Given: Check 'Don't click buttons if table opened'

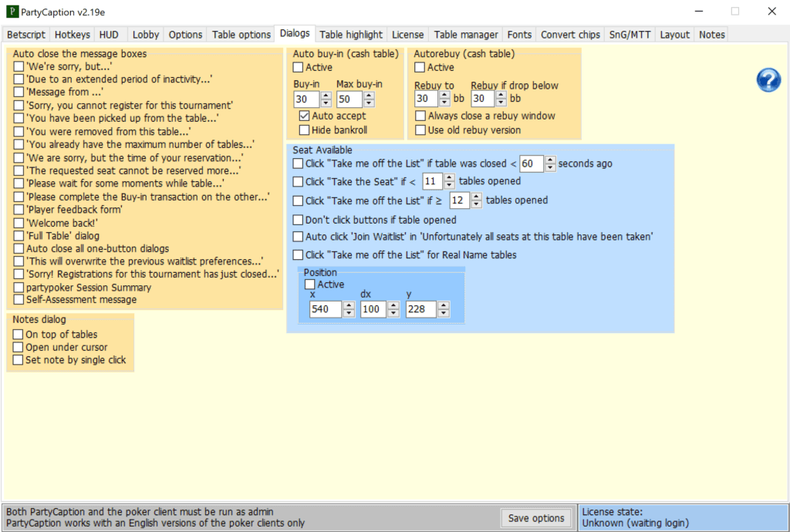Looking at the screenshot, I should [x=299, y=220].
